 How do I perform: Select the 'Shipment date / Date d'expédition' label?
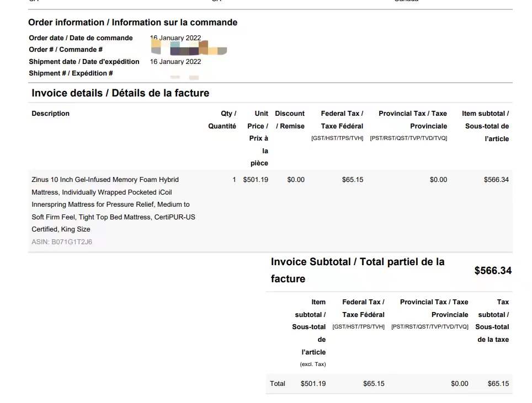(84, 62)
